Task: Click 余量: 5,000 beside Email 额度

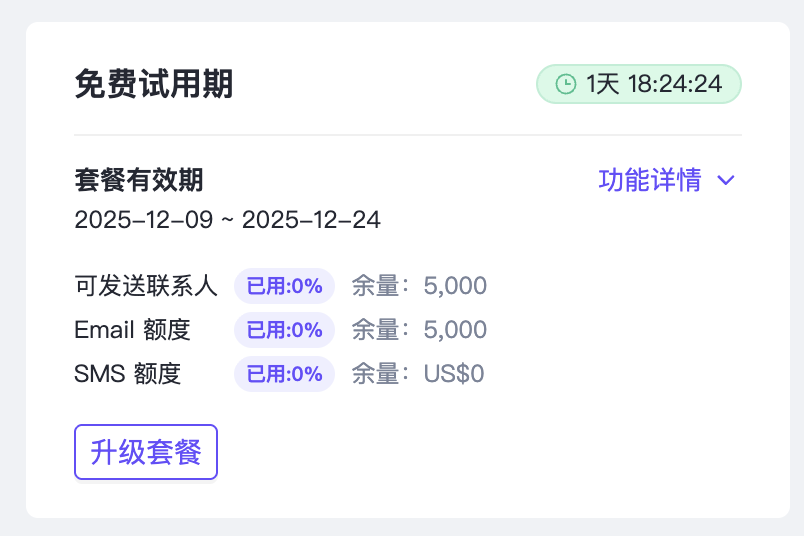Action: coord(419,330)
